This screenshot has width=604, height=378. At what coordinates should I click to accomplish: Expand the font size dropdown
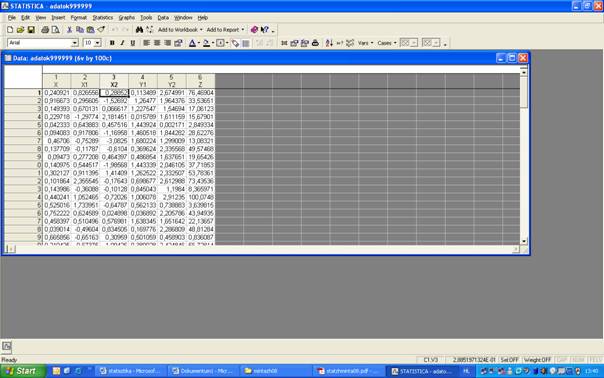[98, 43]
